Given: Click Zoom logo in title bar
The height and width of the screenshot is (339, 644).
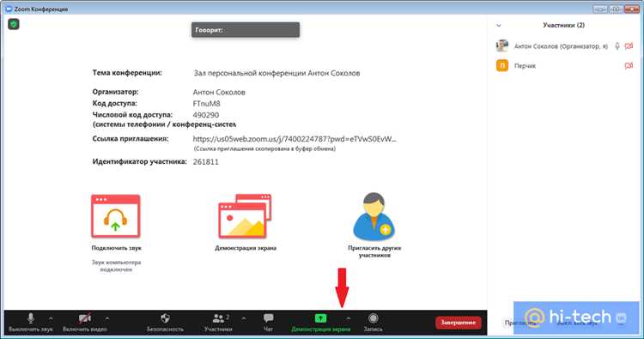Looking at the screenshot, I should coord(9,9).
